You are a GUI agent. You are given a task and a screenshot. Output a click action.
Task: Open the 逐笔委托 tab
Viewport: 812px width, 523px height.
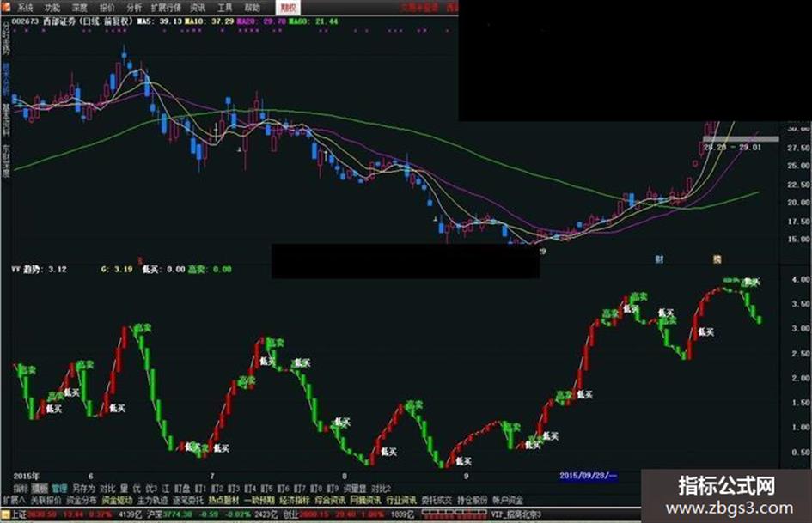coord(188,500)
